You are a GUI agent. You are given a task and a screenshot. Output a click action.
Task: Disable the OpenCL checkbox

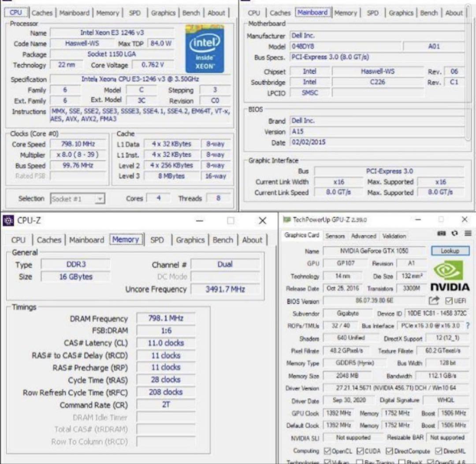point(327,451)
